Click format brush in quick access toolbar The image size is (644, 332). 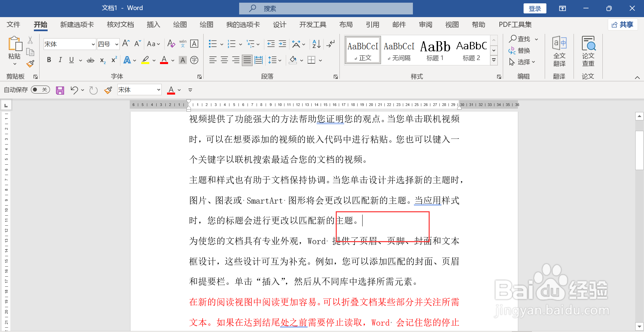pos(108,90)
